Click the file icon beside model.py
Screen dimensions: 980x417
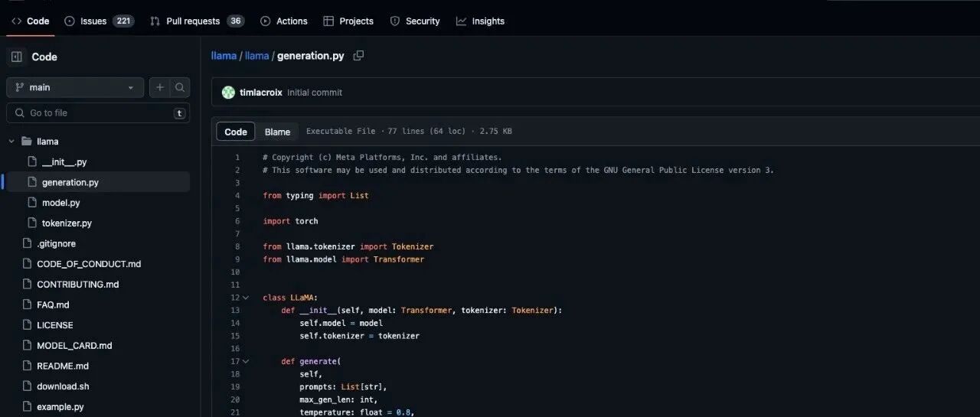pos(31,203)
